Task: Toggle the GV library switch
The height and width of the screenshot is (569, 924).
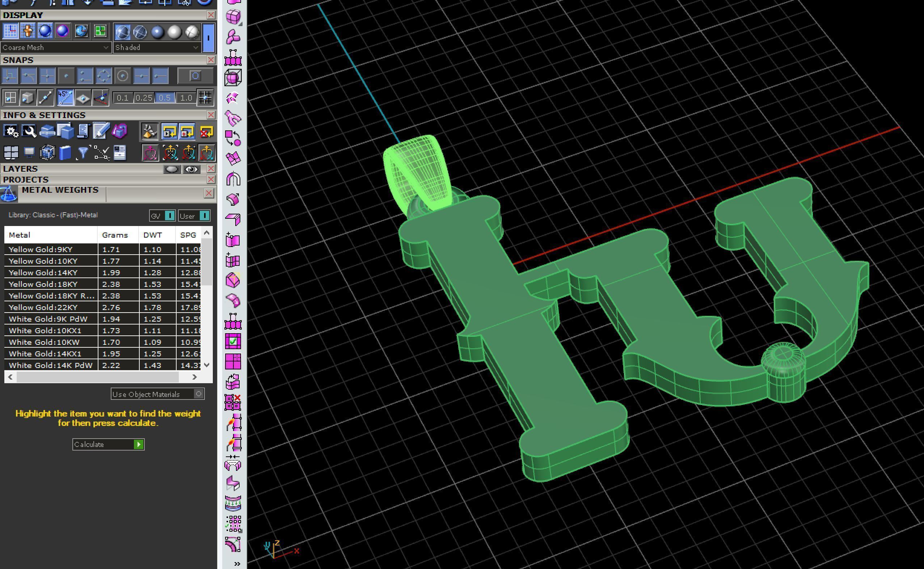Action: coord(163,216)
